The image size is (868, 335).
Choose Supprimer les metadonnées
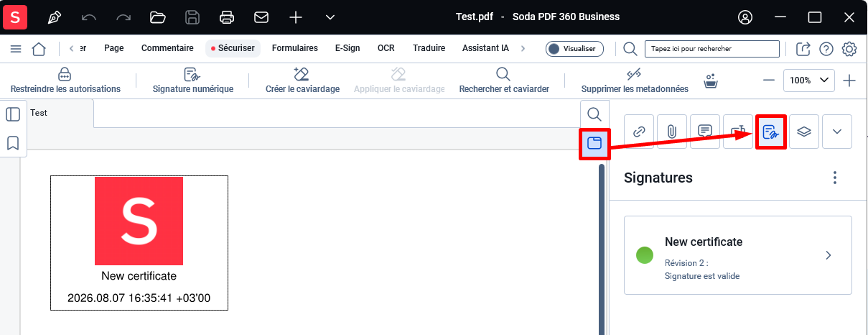635,81
